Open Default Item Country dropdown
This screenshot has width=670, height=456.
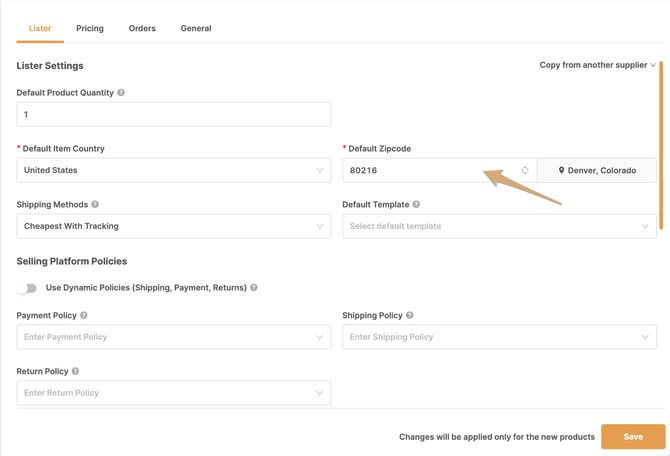[x=173, y=170]
